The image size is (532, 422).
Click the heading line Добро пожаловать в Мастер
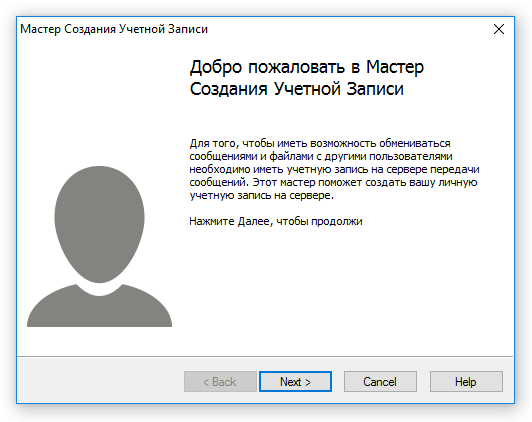coord(307,67)
